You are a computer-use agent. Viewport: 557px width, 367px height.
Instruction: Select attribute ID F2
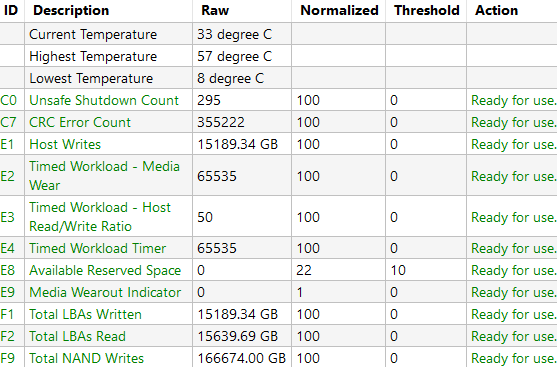point(7,336)
